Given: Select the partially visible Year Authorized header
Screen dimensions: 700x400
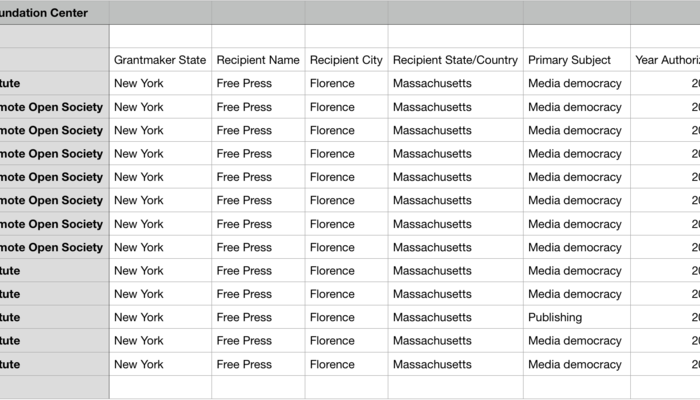Looking at the screenshot, I should [x=666, y=60].
